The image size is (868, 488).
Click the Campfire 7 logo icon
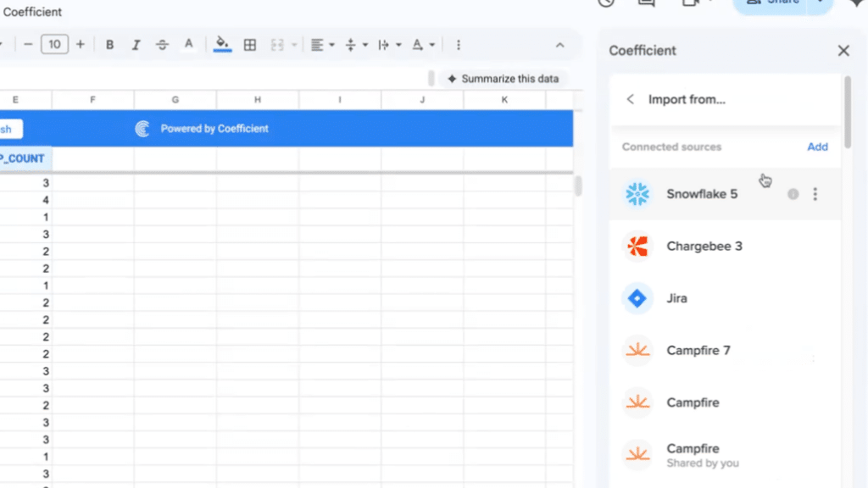(x=637, y=350)
